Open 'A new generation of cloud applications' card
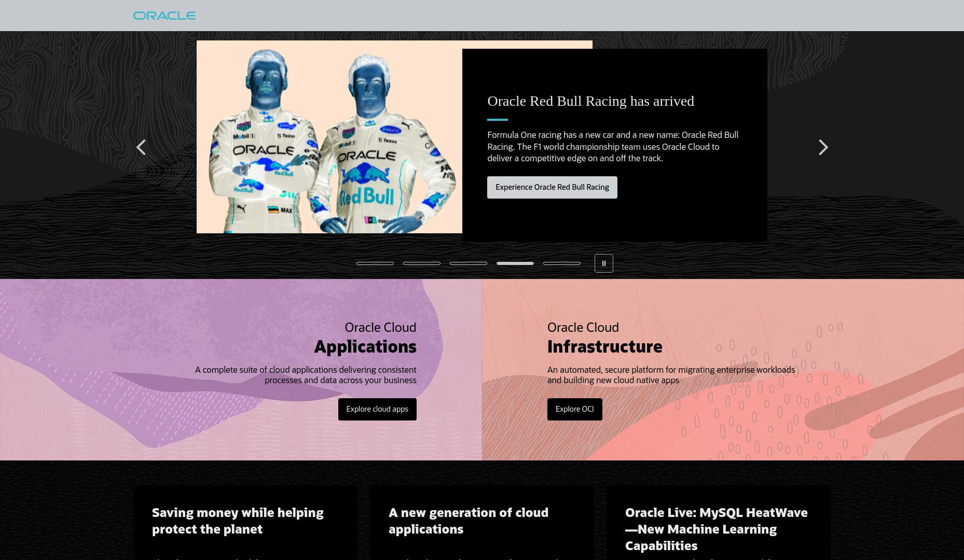Image resolution: width=964 pixels, height=560 pixels. [x=482, y=523]
